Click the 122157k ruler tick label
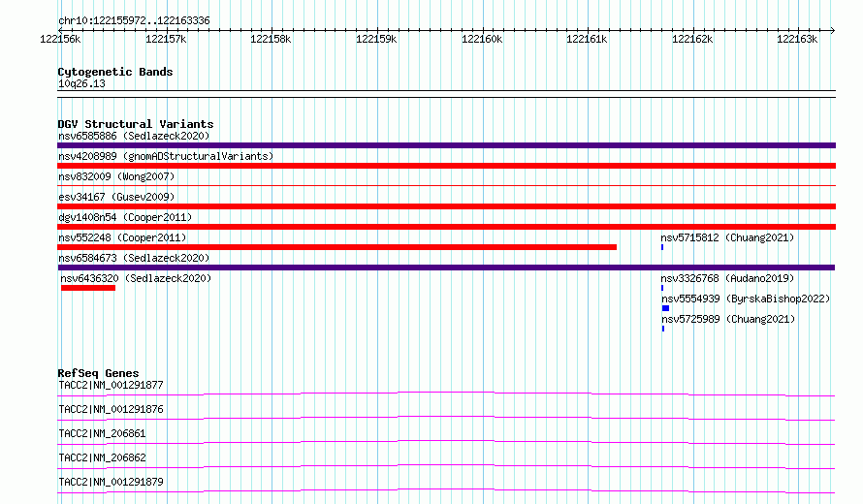 pyautogui.click(x=166, y=39)
